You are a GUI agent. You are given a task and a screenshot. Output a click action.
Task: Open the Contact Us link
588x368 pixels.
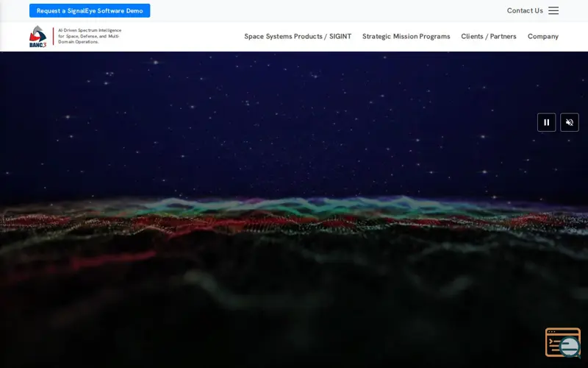click(525, 10)
